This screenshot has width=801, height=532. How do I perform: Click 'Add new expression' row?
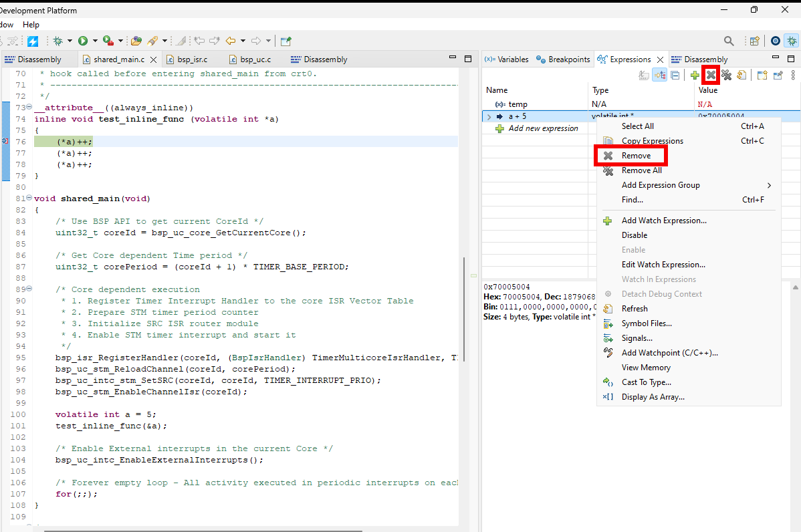tap(542, 128)
